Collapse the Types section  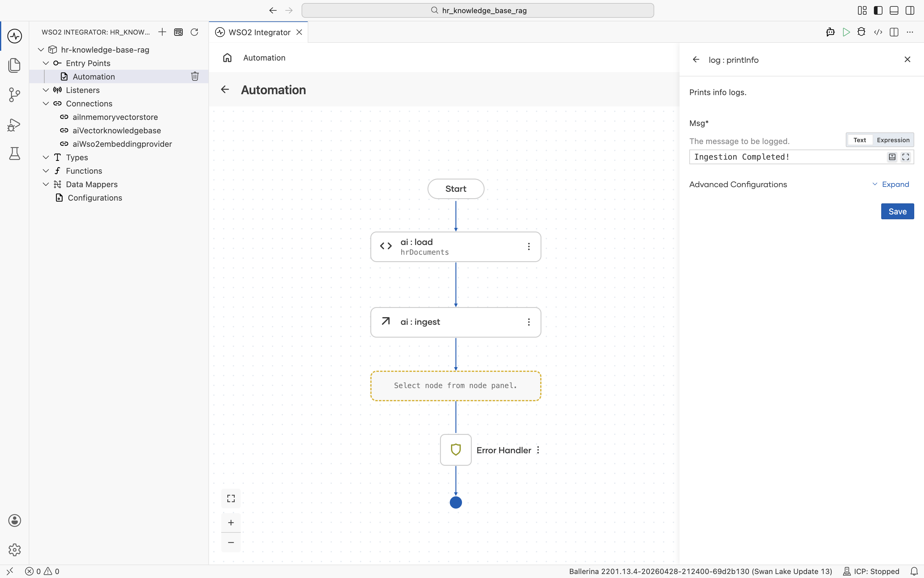(46, 157)
